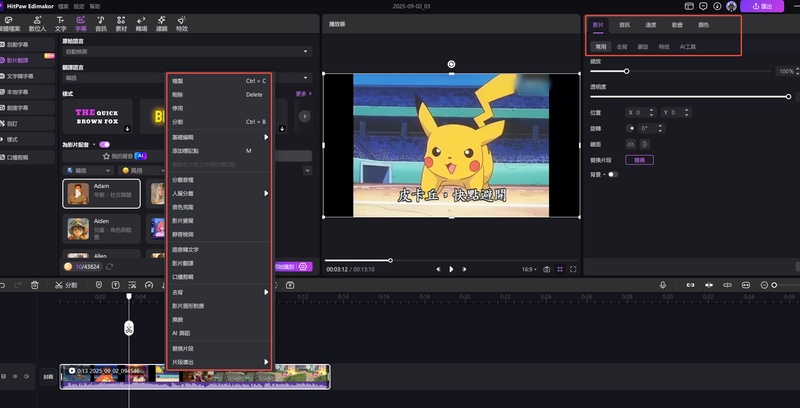The width and height of the screenshot is (800, 408).
Task: Toggle the 背景 background switch
Action: 613,174
